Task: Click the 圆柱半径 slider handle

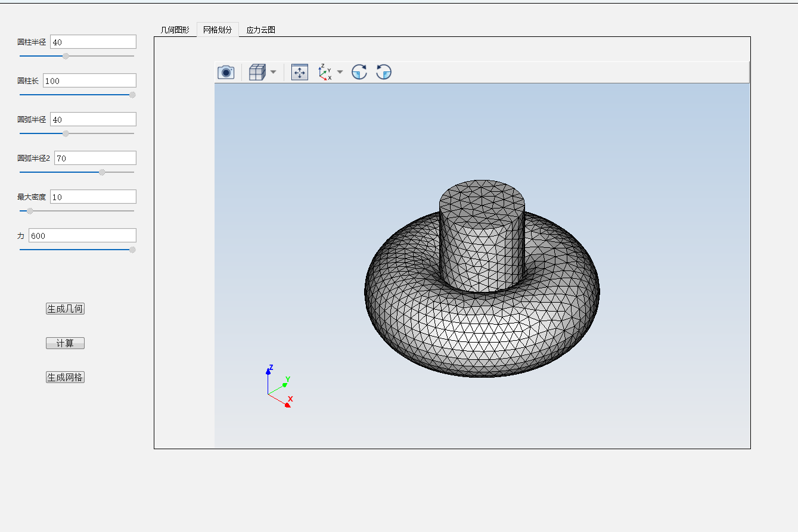Action: click(66, 56)
